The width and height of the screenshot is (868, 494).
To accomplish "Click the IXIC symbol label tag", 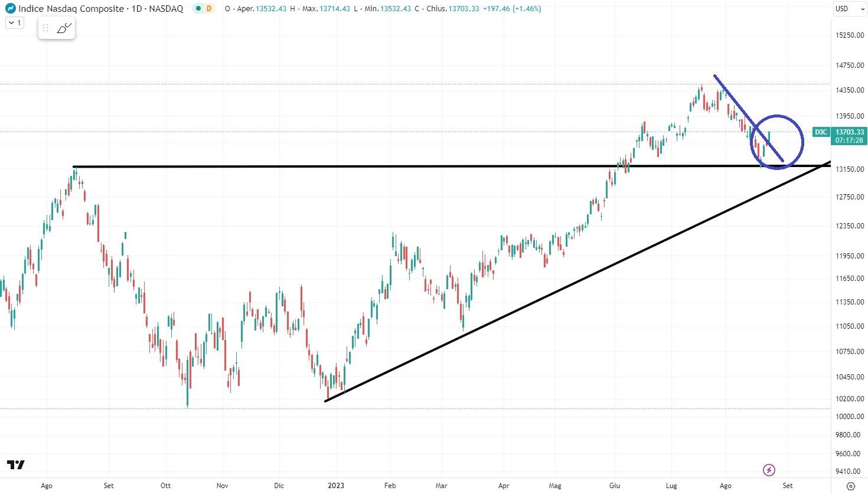I will (x=821, y=132).
